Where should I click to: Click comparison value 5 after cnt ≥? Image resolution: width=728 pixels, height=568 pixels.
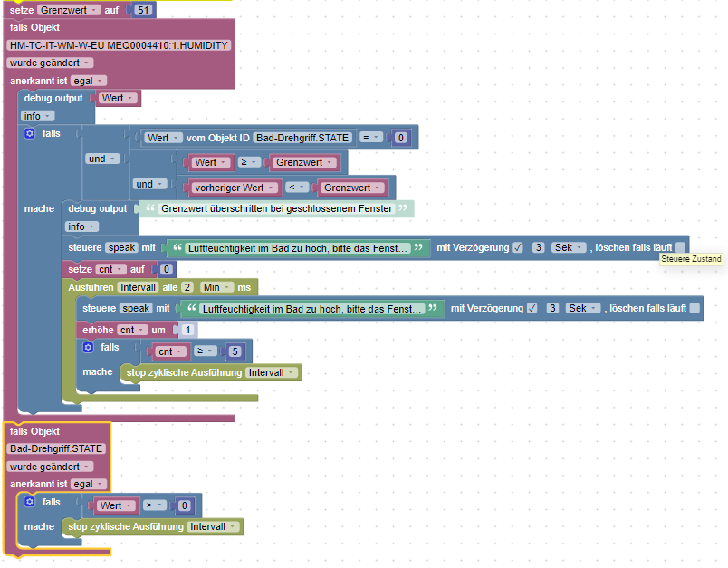pos(235,351)
